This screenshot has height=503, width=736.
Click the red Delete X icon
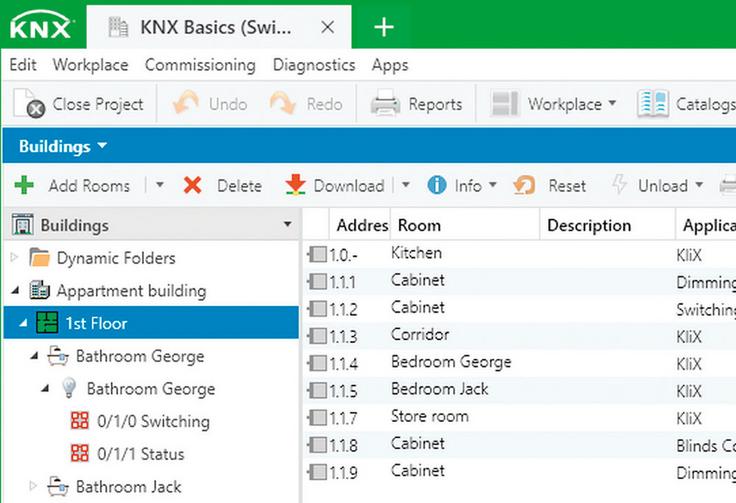[x=193, y=185]
